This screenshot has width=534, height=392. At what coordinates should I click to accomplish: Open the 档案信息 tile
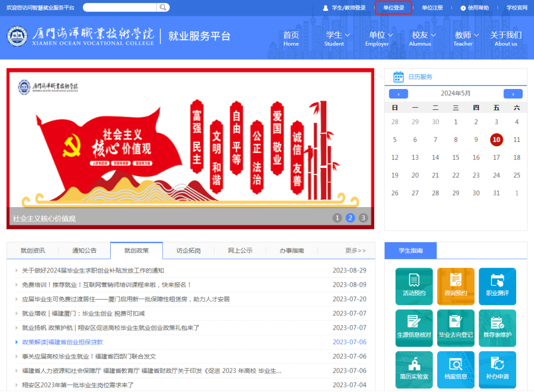click(x=455, y=369)
